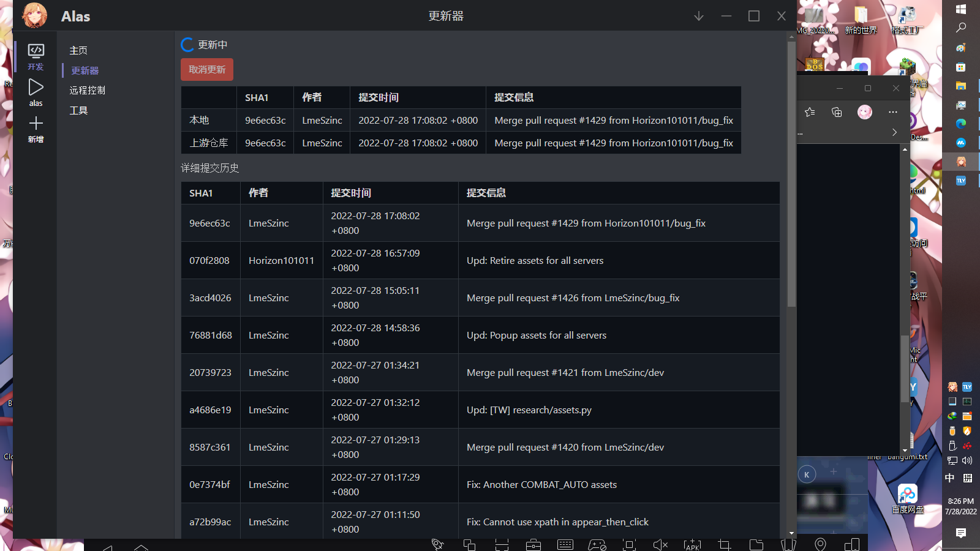Open Microsoft Edge on taskbar
This screenshot has width=980, height=551.
click(x=961, y=124)
